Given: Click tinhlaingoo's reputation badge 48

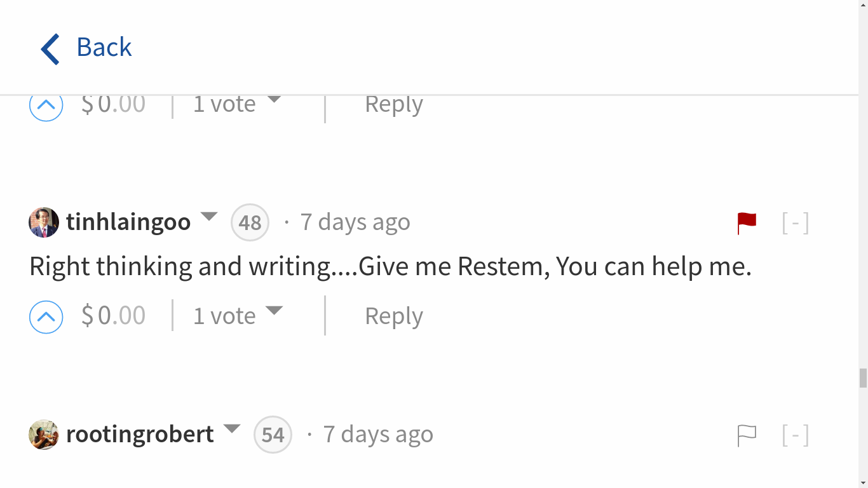Looking at the screenshot, I should pyautogui.click(x=250, y=222).
